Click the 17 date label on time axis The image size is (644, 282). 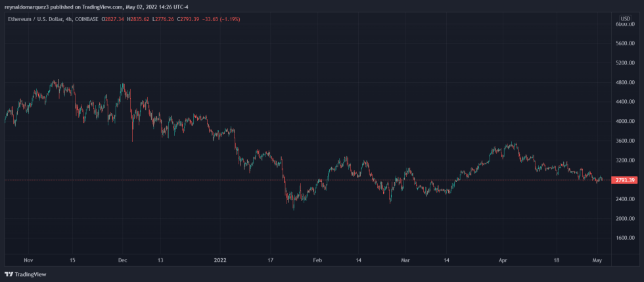click(270, 260)
